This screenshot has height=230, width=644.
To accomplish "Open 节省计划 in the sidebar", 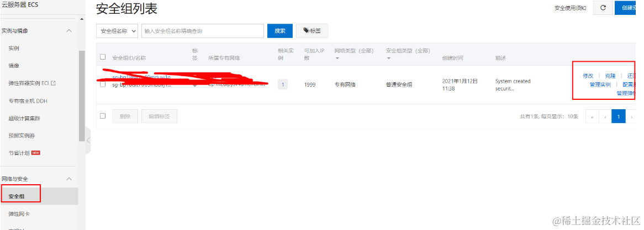I will [19, 153].
